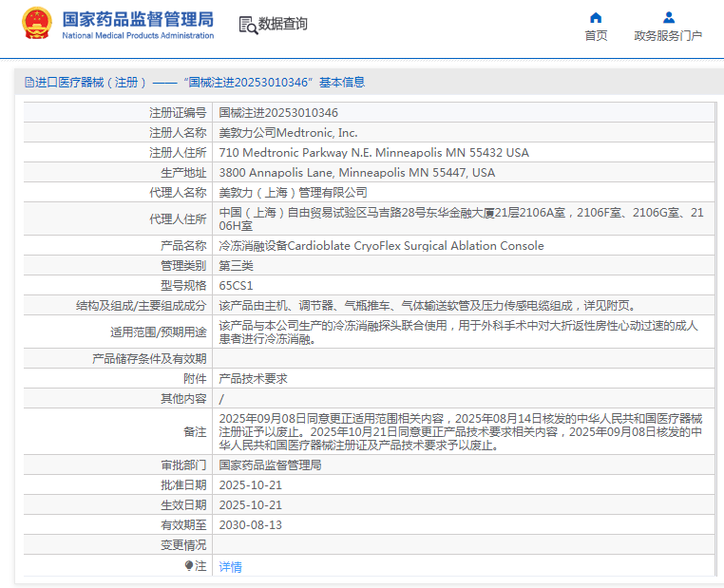The image size is (724, 588).
Task: Go to 首页 text label
Action: 596,36
